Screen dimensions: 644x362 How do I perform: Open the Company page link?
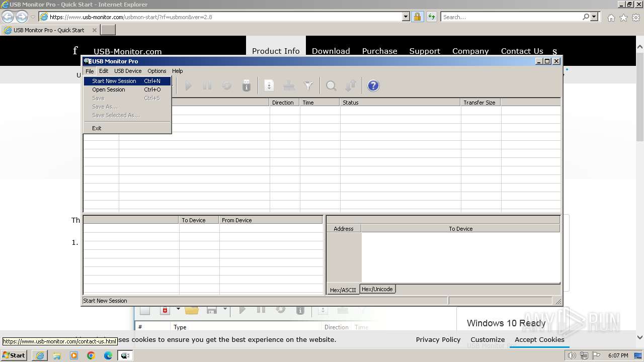470,51
